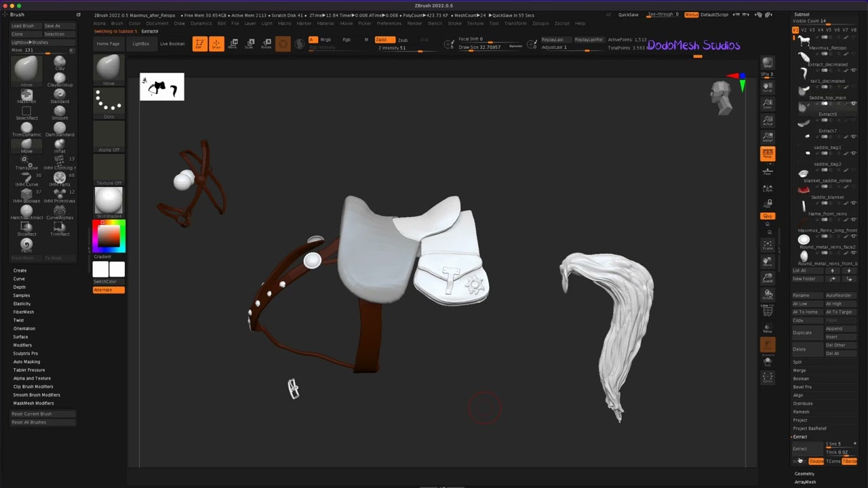Choose the Standard brush icon
868x488 pixels.
coord(60,96)
